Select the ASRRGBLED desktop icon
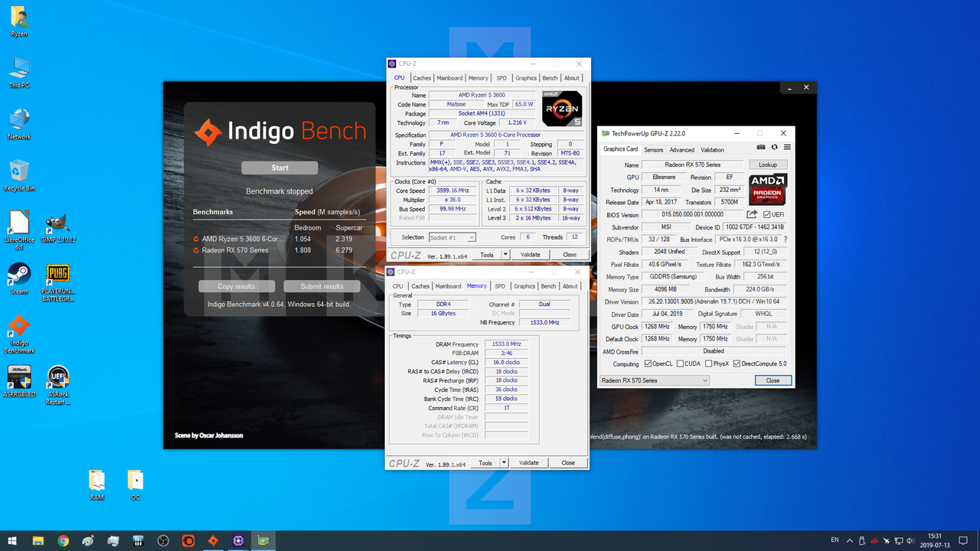 [x=19, y=381]
